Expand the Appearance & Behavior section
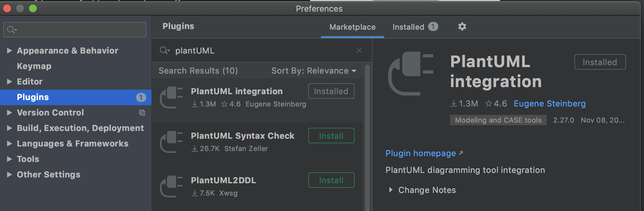 click(9, 51)
